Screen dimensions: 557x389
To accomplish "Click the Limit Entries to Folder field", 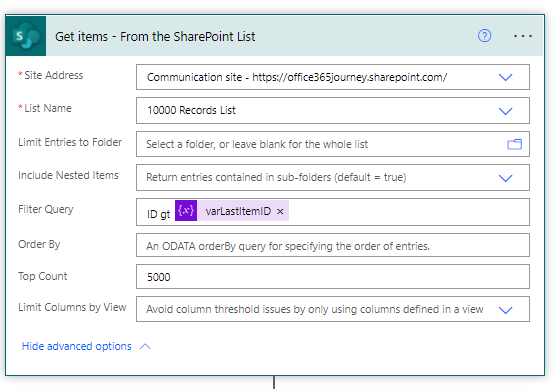I will (x=332, y=144).
